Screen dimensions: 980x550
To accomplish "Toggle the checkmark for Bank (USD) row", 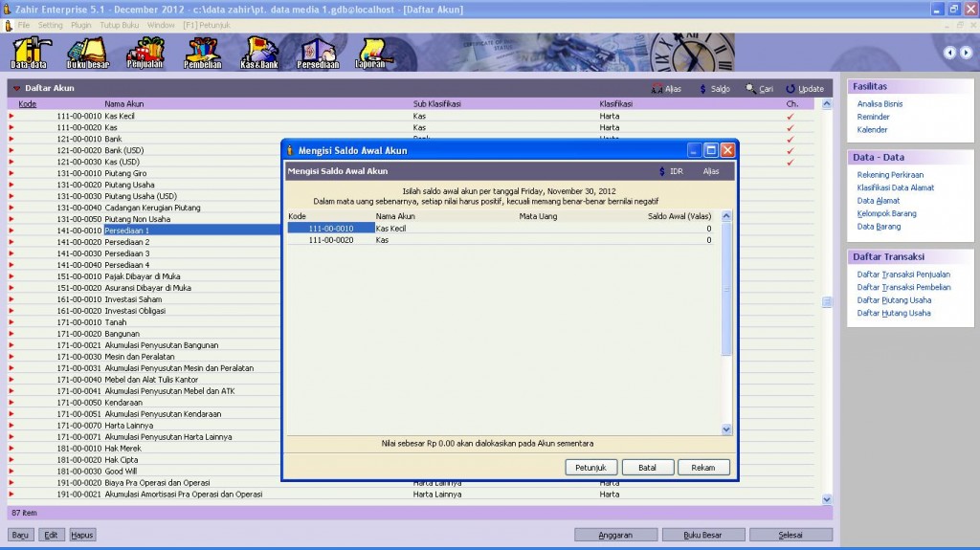I will (x=791, y=150).
